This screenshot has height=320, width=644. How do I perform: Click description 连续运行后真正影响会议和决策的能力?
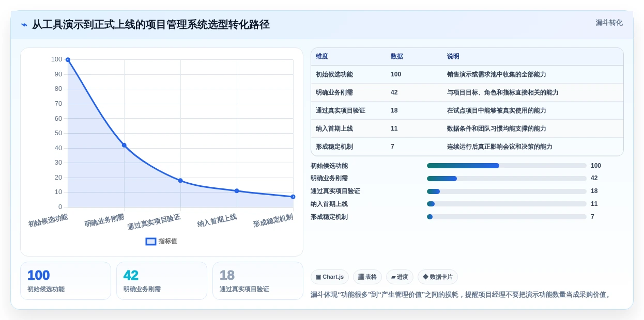500,147
